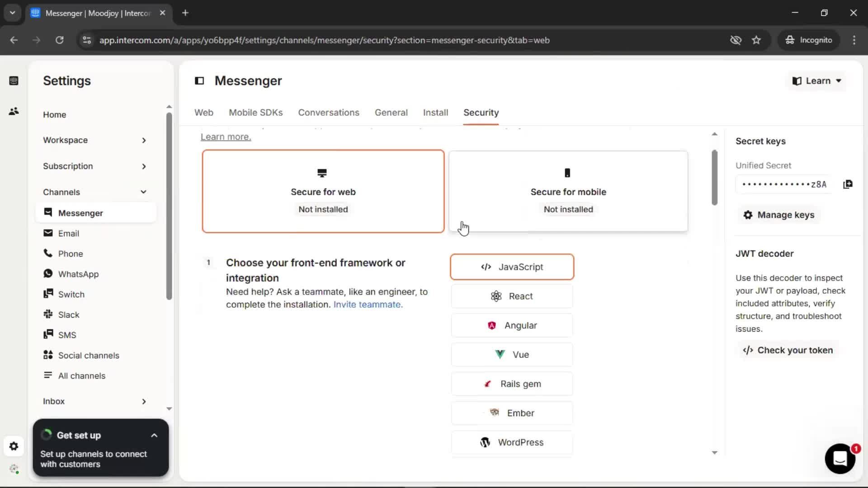Click the content scroll down arrow
Screen dimensions: 868x488
click(x=714, y=452)
